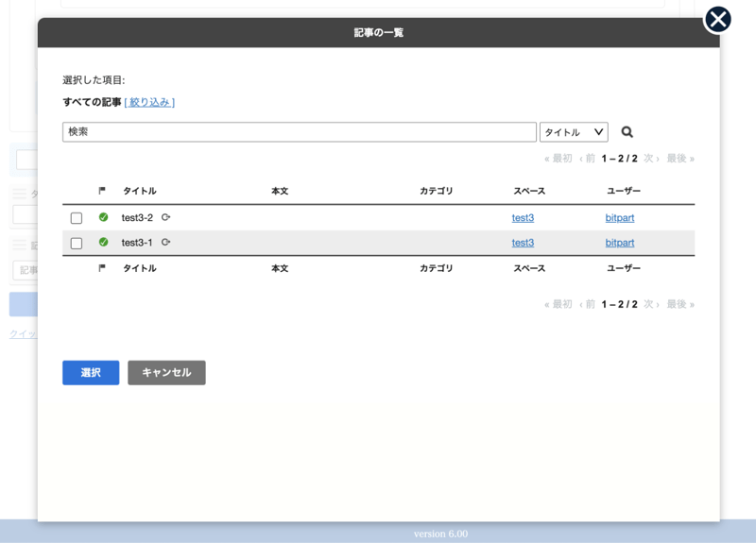Click the green published status icon for test3-1
Image resolution: width=756 pixels, height=543 pixels.
(103, 243)
